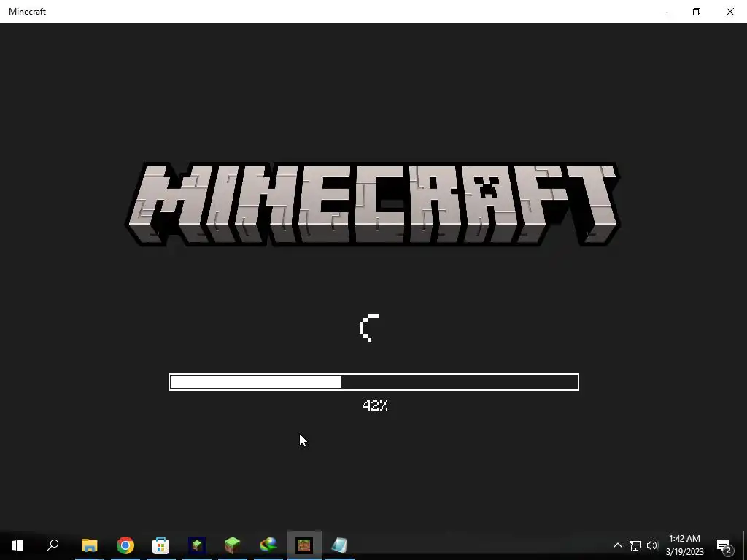Select active Minecraft dirt block taskbar icon
747x560 pixels.
304,545
